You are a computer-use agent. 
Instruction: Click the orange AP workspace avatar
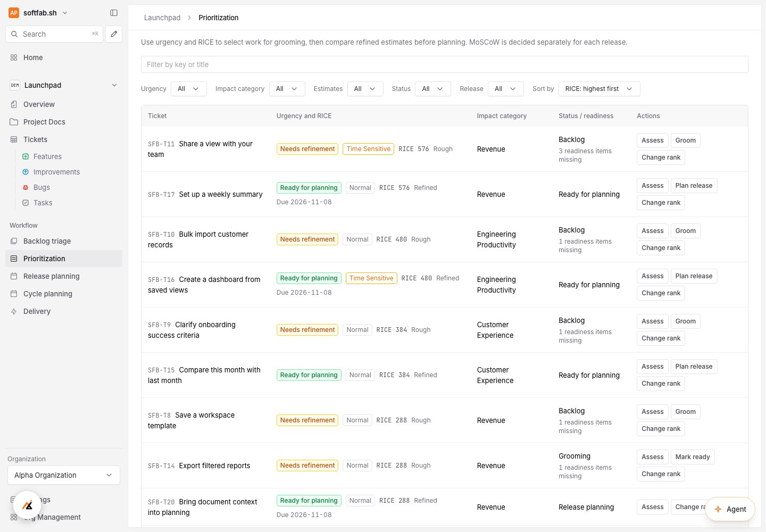pyautogui.click(x=14, y=13)
